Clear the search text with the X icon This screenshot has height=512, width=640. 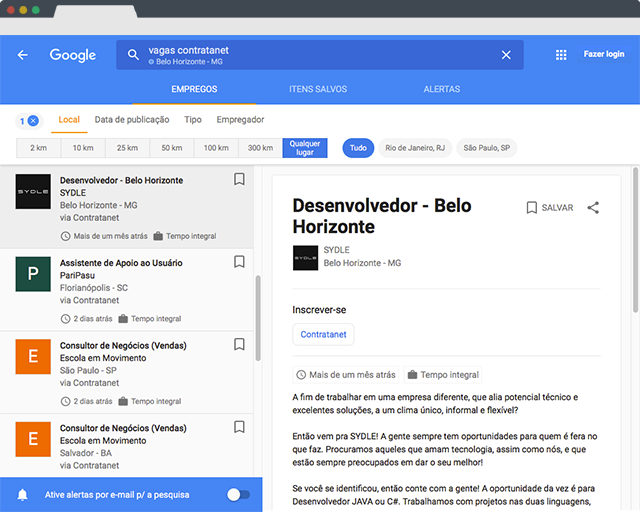click(x=506, y=55)
